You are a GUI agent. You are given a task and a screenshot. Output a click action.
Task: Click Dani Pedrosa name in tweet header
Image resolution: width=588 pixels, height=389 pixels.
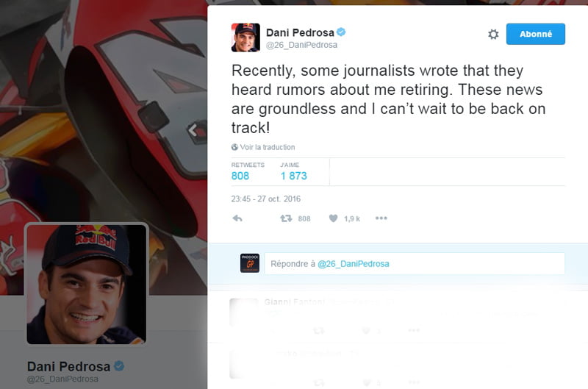300,32
